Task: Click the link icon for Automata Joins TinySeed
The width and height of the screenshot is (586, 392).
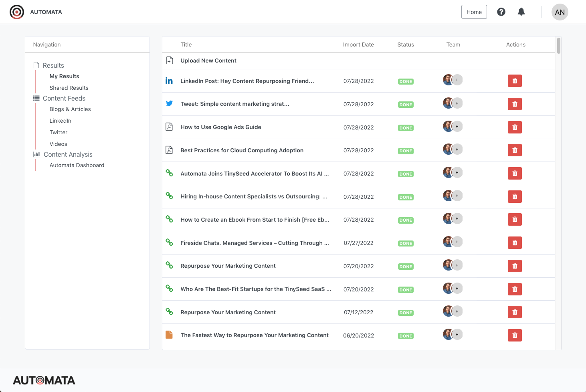Action: click(170, 173)
